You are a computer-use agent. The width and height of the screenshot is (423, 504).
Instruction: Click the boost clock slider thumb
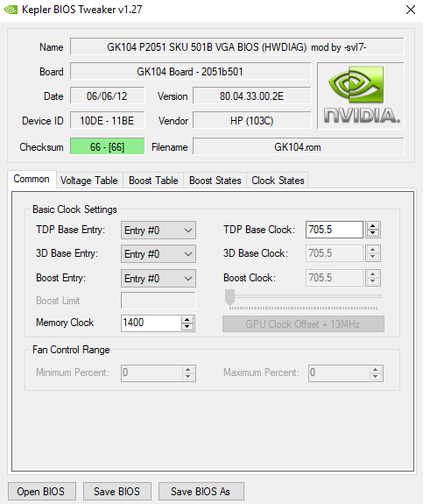tap(229, 297)
